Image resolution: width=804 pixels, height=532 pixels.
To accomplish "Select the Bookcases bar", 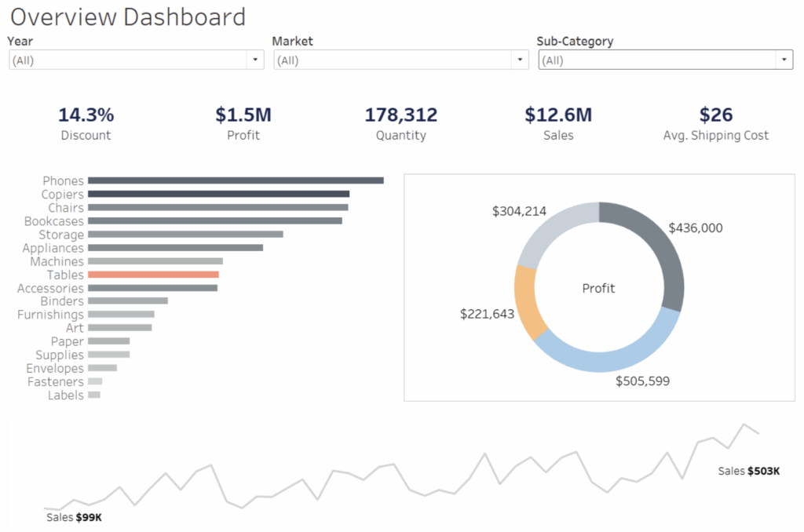I will [215, 221].
